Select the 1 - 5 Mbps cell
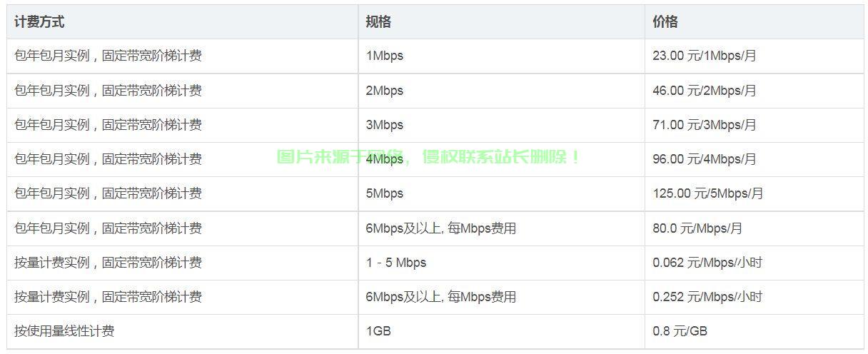Screen dimensions: 868x354 point(396,263)
